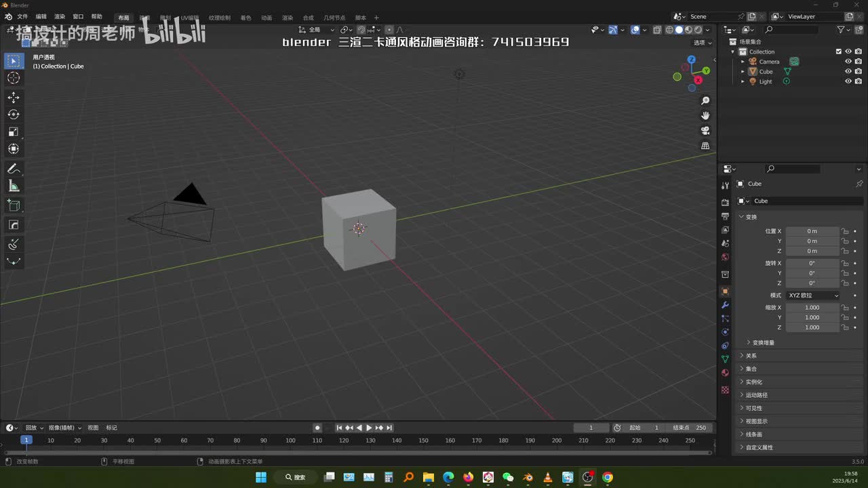
Task: Pick the Rotate tool
Action: pos(14,115)
